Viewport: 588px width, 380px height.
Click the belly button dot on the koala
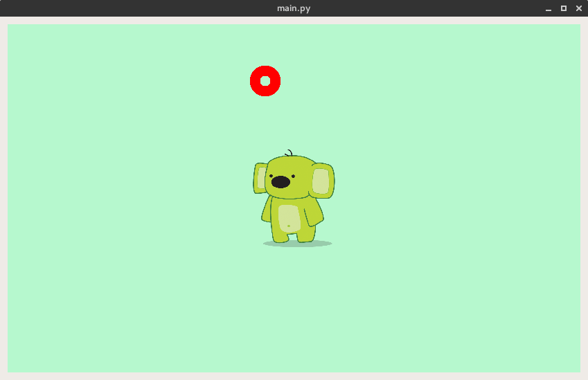click(x=289, y=226)
